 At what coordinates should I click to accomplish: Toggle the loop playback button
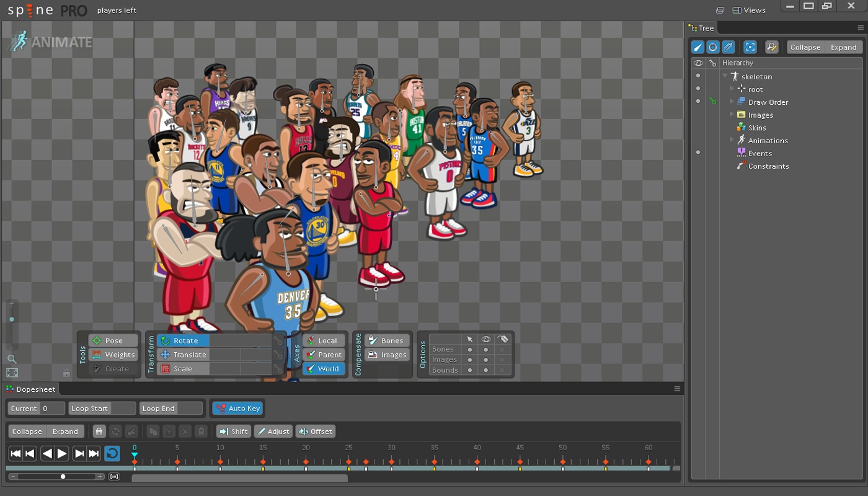click(112, 454)
